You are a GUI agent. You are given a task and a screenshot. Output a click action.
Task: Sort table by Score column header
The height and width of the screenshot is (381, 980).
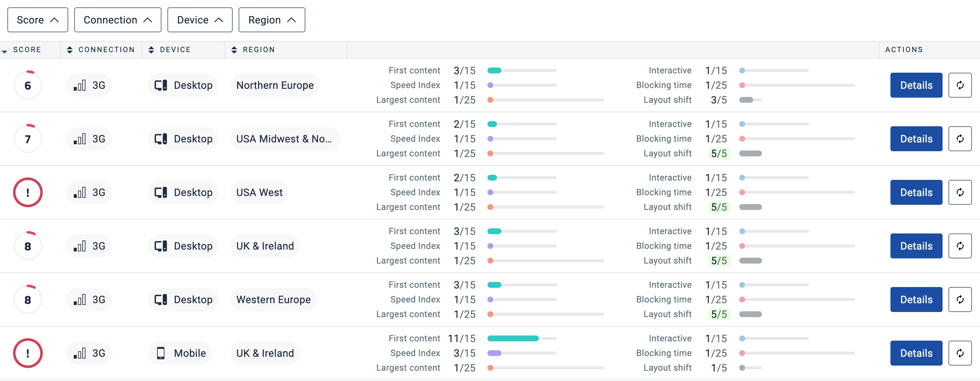click(27, 50)
